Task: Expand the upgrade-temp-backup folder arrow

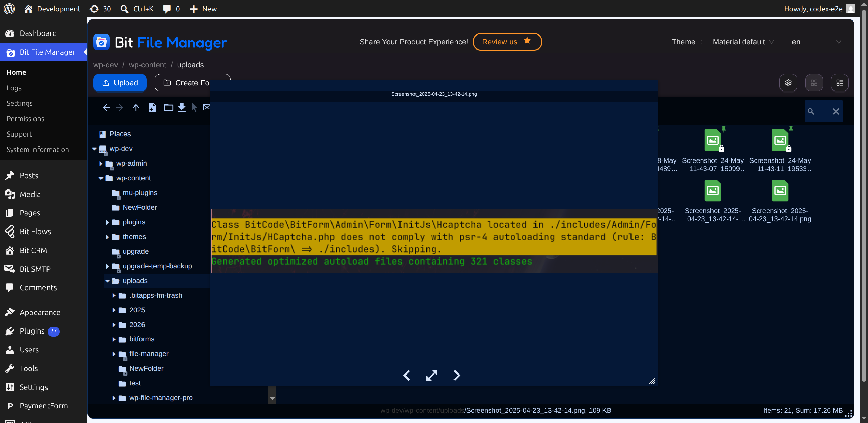Action: click(107, 266)
